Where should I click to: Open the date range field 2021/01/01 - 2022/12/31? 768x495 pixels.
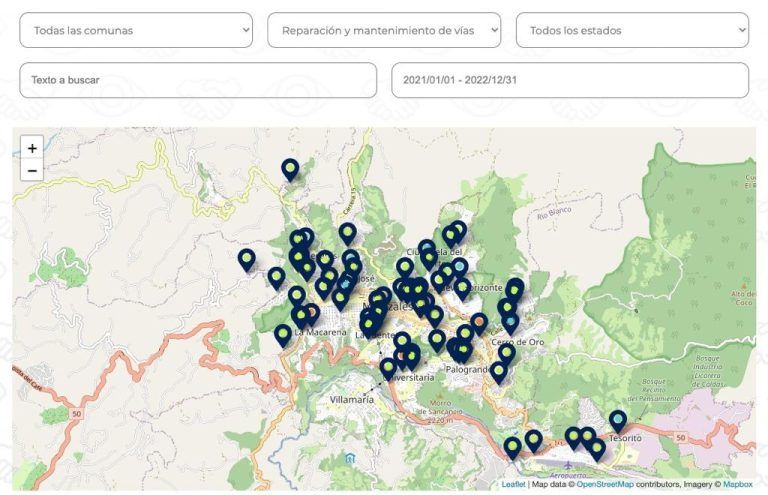pos(570,80)
